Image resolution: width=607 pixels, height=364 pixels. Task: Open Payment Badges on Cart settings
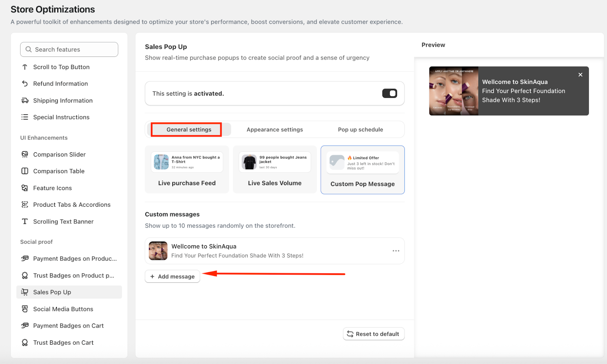coord(69,326)
